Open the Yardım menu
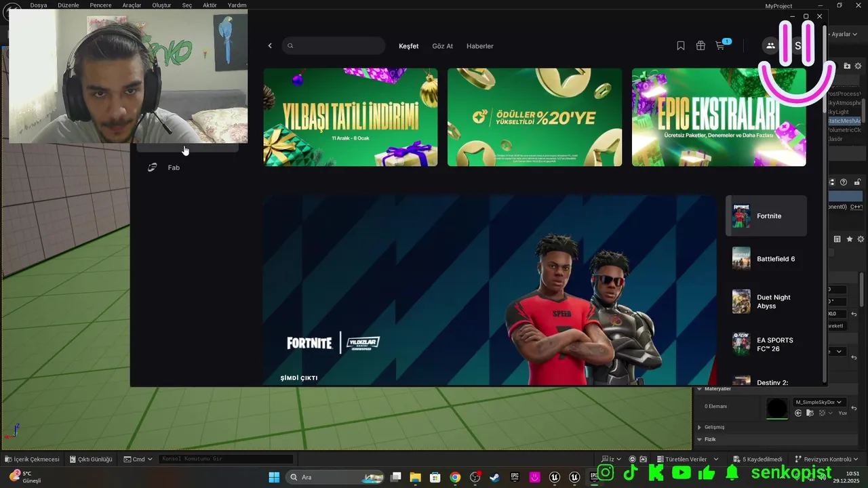Image resolution: width=868 pixels, height=488 pixels. click(237, 5)
